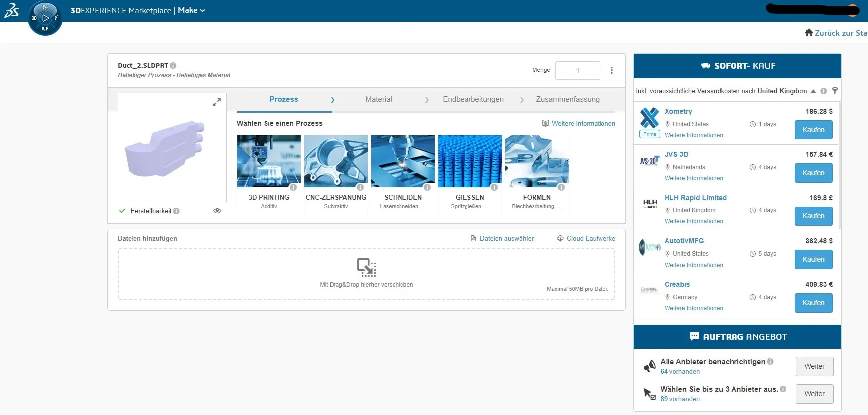Click the Menge quantity input field

[x=577, y=70]
